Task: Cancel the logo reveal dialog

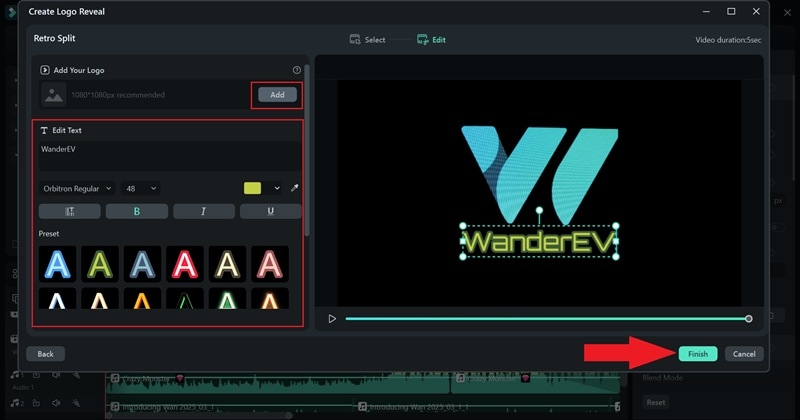Action: 744,354
